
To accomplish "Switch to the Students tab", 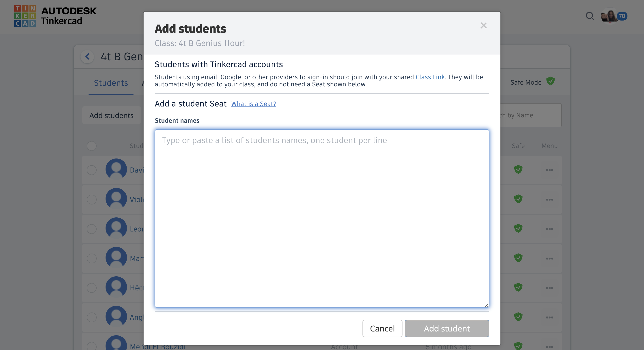I will [x=111, y=83].
